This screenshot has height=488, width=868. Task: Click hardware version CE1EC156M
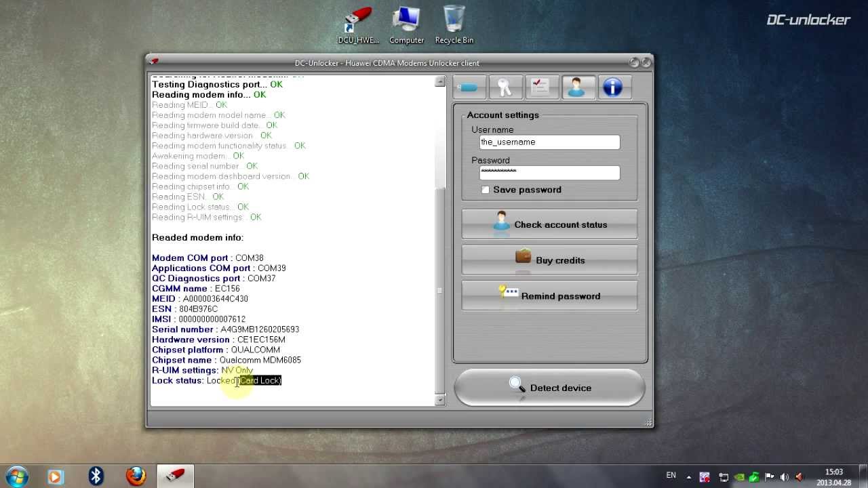pos(261,340)
